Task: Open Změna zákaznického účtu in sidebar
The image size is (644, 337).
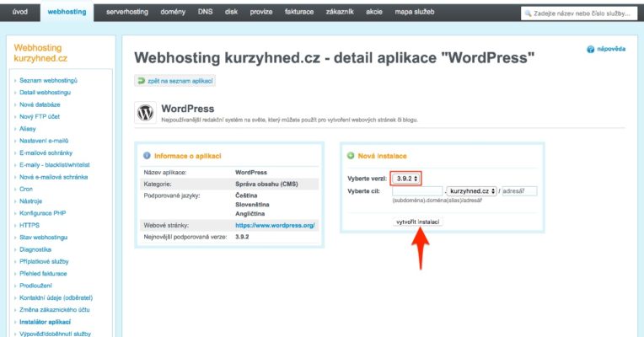Action: 55,309
